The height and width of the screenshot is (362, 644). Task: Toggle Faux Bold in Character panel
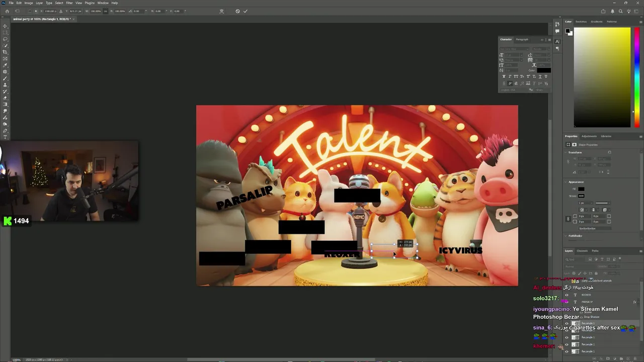[504, 76]
